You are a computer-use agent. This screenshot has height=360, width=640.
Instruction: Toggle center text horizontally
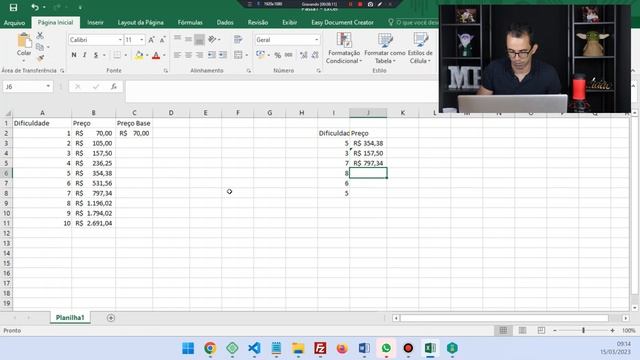[x=188, y=55]
